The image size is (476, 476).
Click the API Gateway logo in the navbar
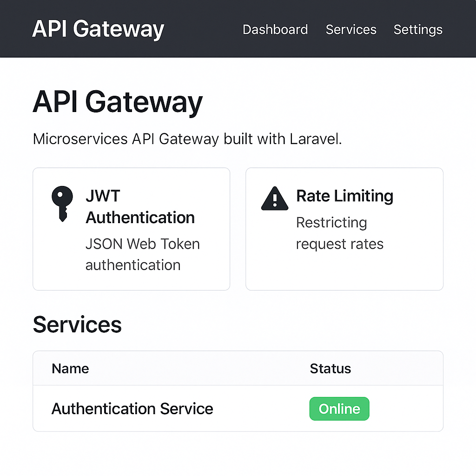click(98, 29)
